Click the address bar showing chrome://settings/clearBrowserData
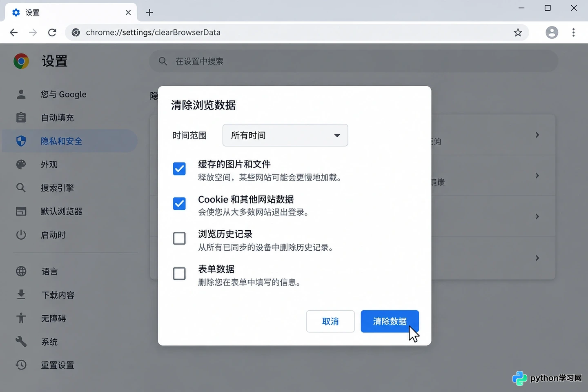 (x=297, y=32)
